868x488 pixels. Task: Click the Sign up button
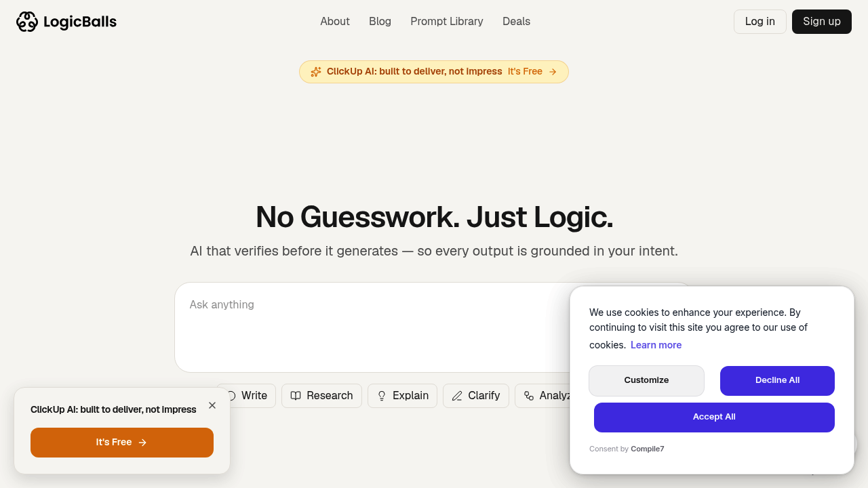coord(822,22)
